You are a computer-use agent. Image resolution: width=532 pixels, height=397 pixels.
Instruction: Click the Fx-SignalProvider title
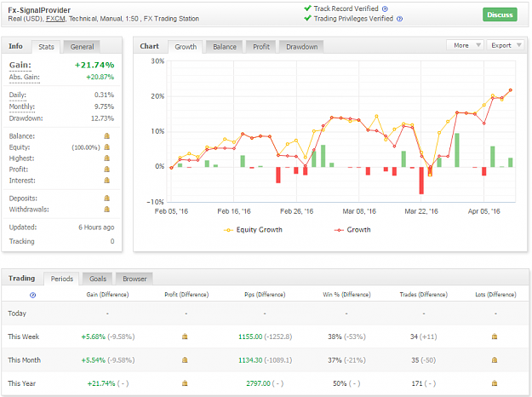click(39, 10)
